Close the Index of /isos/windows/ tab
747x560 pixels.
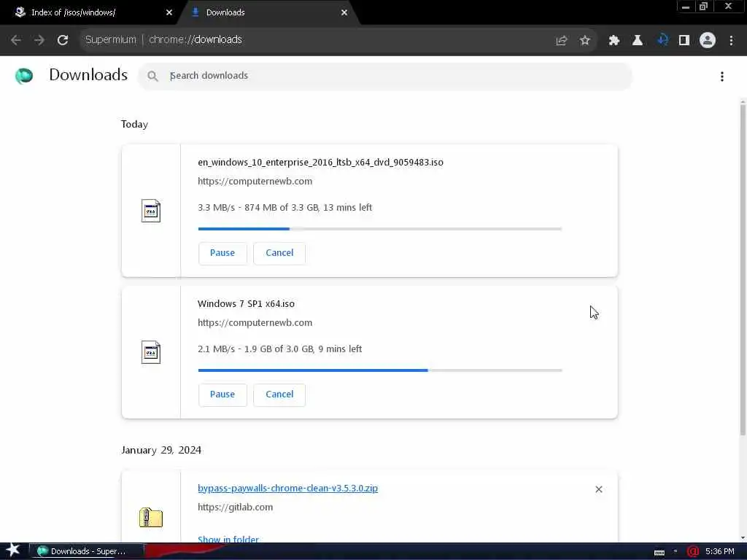[169, 12]
